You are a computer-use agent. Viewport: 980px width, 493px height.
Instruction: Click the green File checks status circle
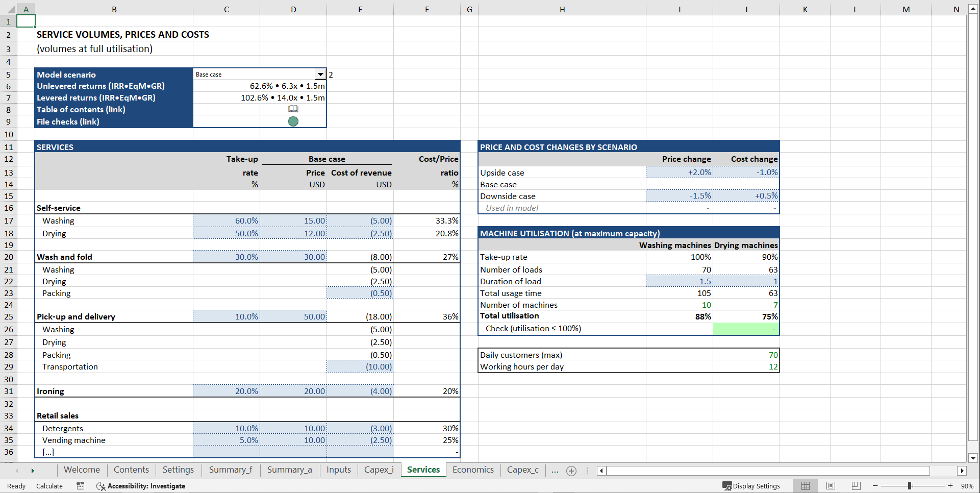pos(293,121)
